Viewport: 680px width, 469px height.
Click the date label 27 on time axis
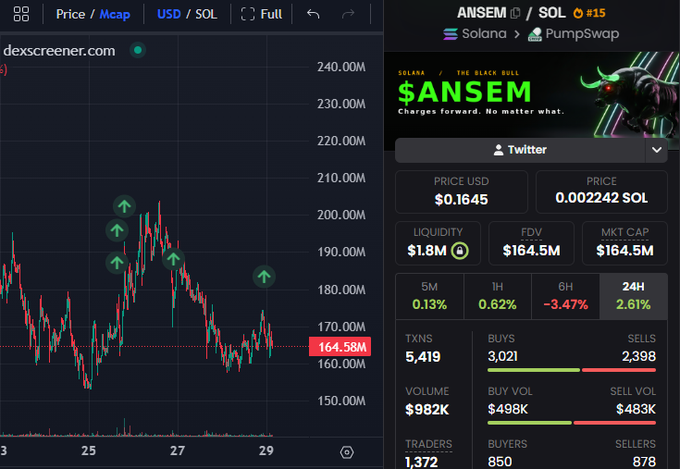click(x=177, y=451)
